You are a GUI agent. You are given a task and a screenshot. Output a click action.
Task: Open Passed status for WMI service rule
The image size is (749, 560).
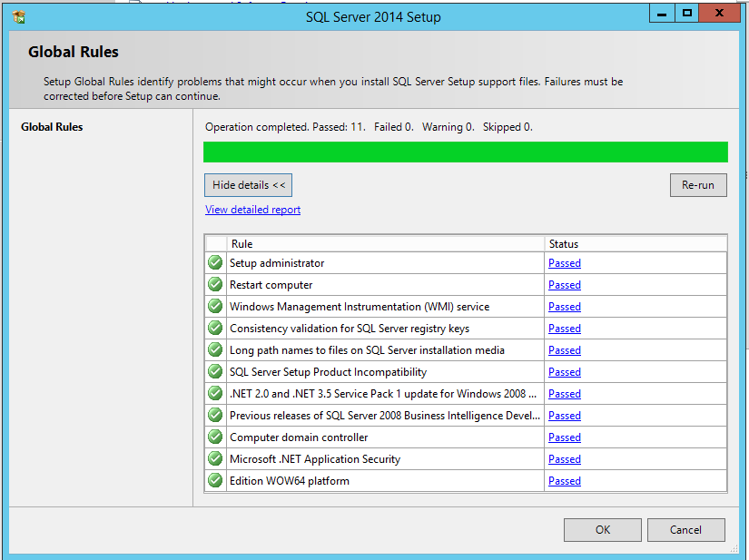coord(565,307)
